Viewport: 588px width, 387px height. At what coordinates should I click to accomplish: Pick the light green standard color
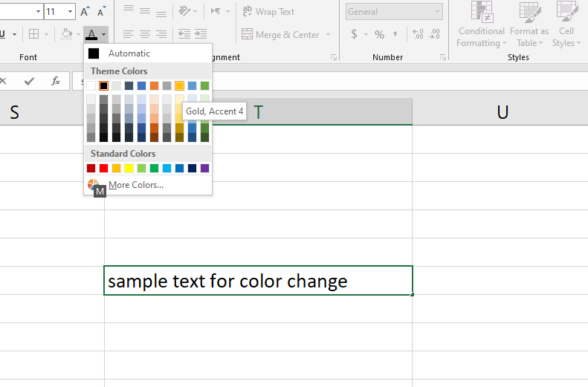click(141, 168)
